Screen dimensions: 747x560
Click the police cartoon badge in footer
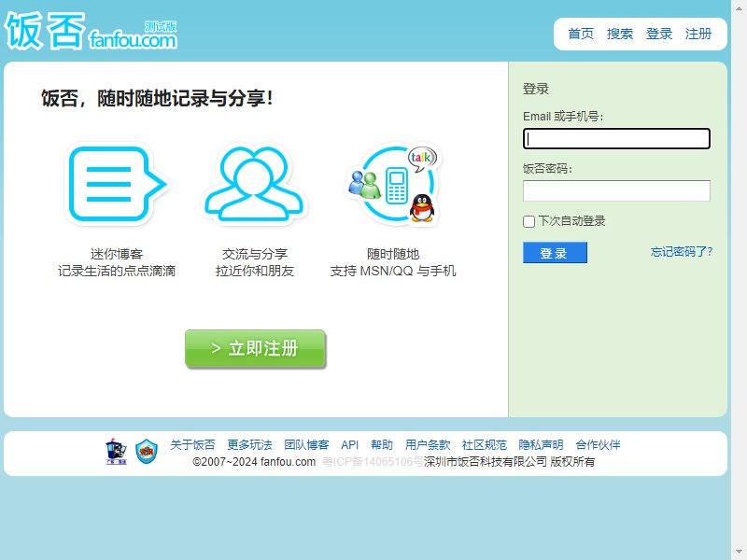116,452
